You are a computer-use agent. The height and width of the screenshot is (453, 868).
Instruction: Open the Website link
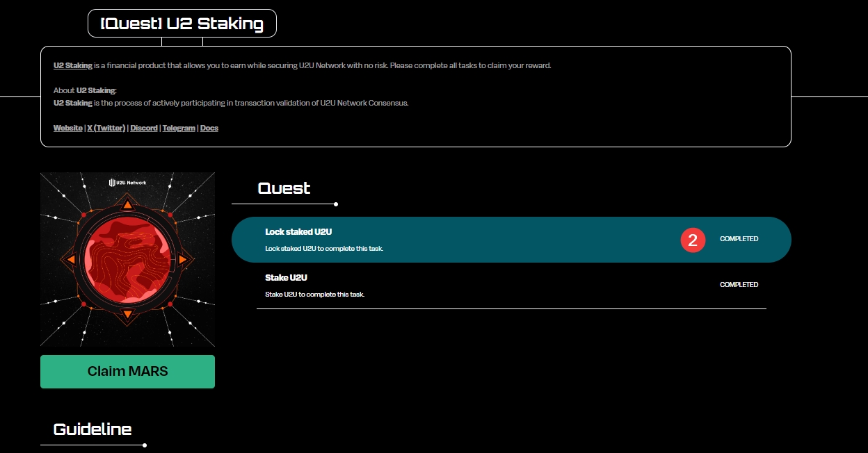[68, 128]
